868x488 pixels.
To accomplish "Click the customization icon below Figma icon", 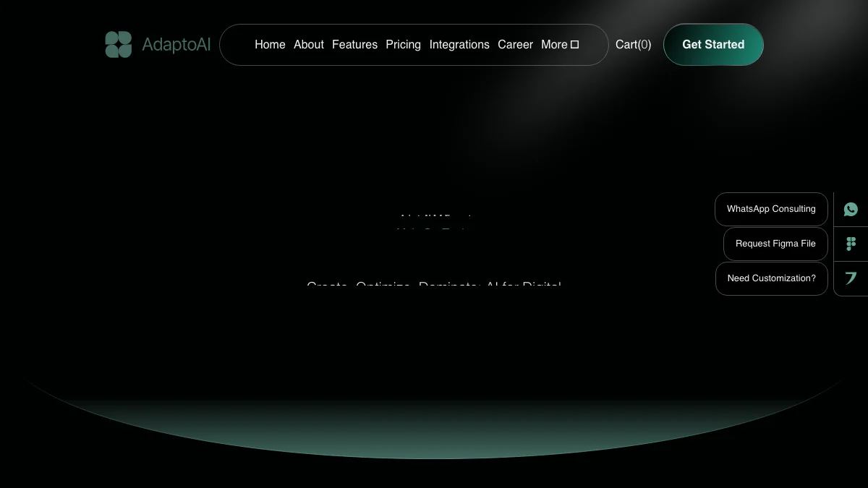I will (x=851, y=278).
